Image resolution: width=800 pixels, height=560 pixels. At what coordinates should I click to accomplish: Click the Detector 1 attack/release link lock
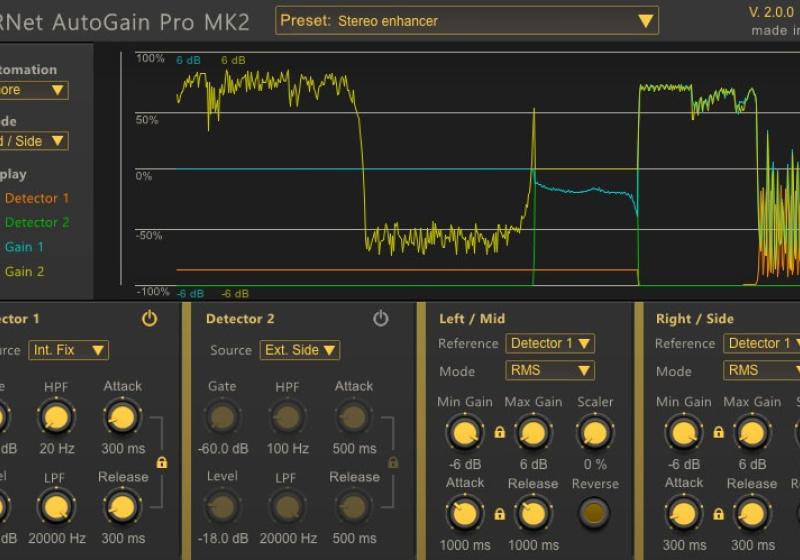(162, 463)
